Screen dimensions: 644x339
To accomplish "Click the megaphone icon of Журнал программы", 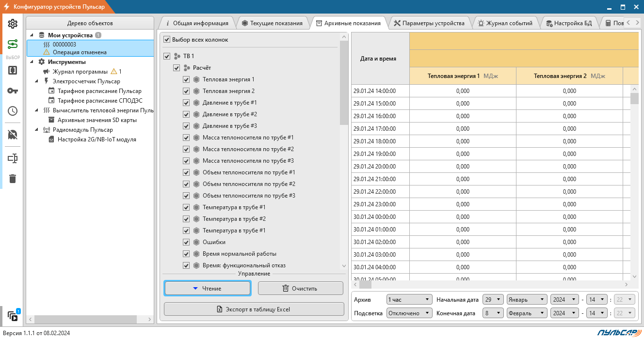I will 47,72.
